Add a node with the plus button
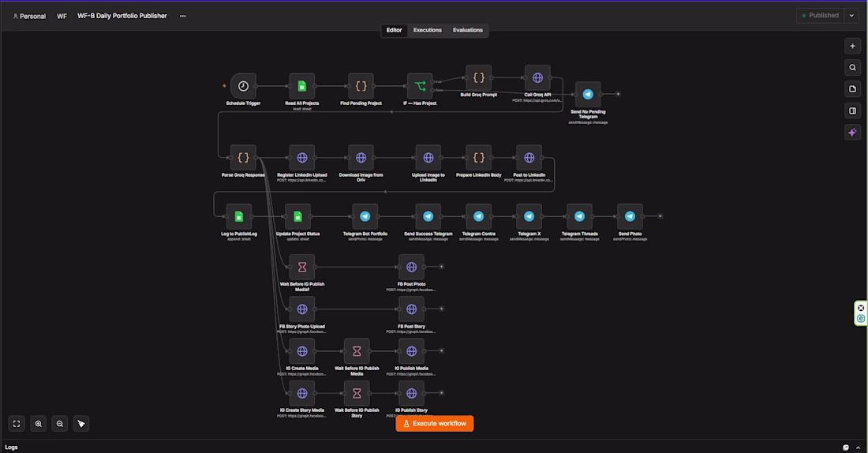This screenshot has height=453, width=868. (852, 46)
